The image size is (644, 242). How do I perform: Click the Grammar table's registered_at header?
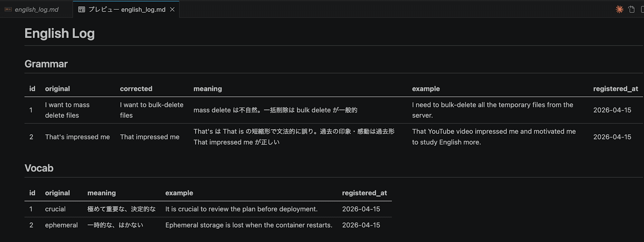tap(615, 89)
